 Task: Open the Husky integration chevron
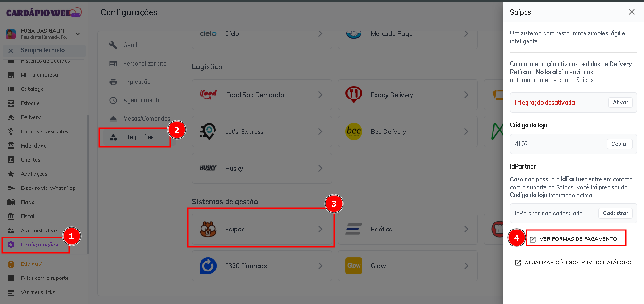(x=320, y=168)
